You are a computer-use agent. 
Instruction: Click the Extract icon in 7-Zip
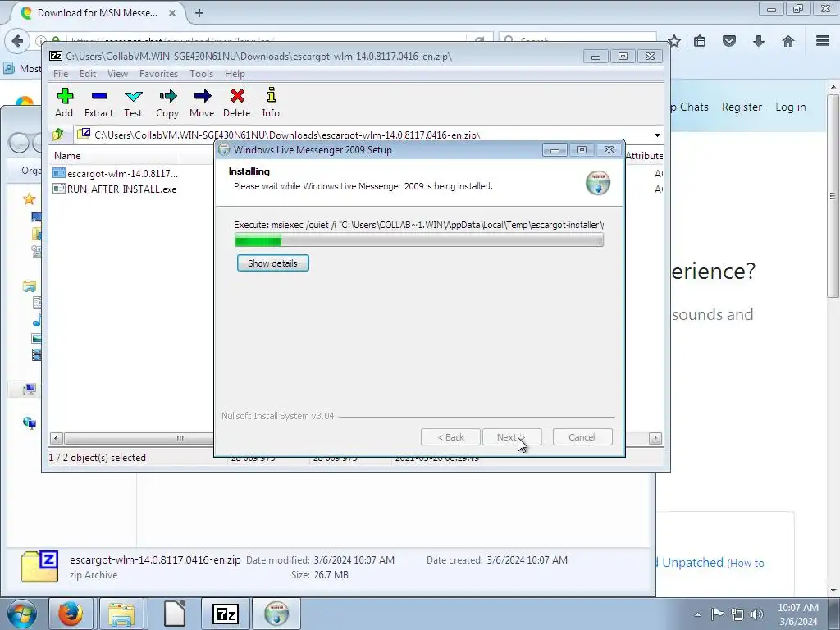click(99, 103)
